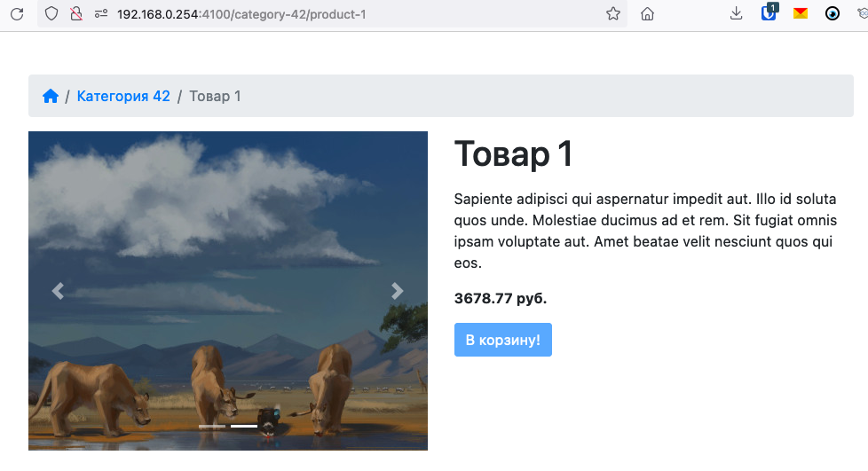Screen dimensions: 868x471
Task: Click the lions product image
Action: tap(228, 291)
